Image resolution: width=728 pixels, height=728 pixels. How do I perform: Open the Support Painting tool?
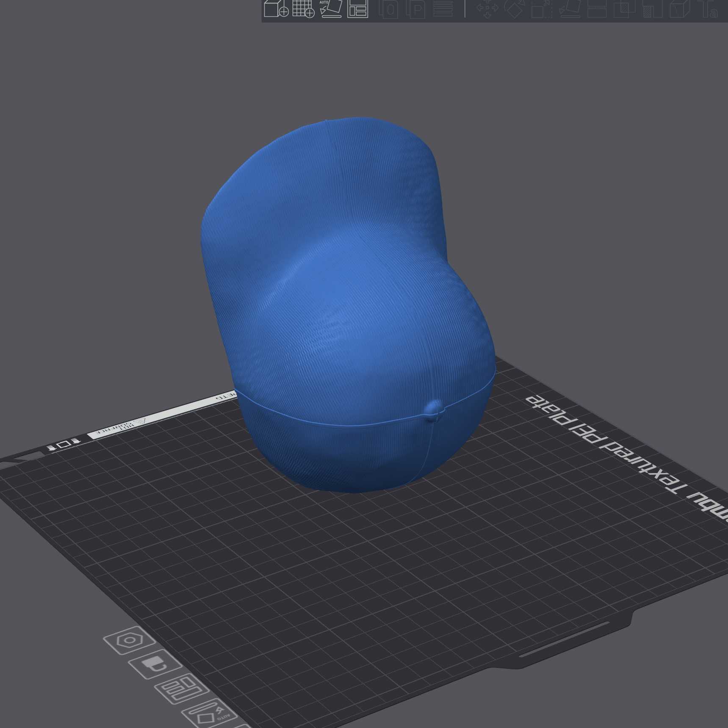click(652, 8)
